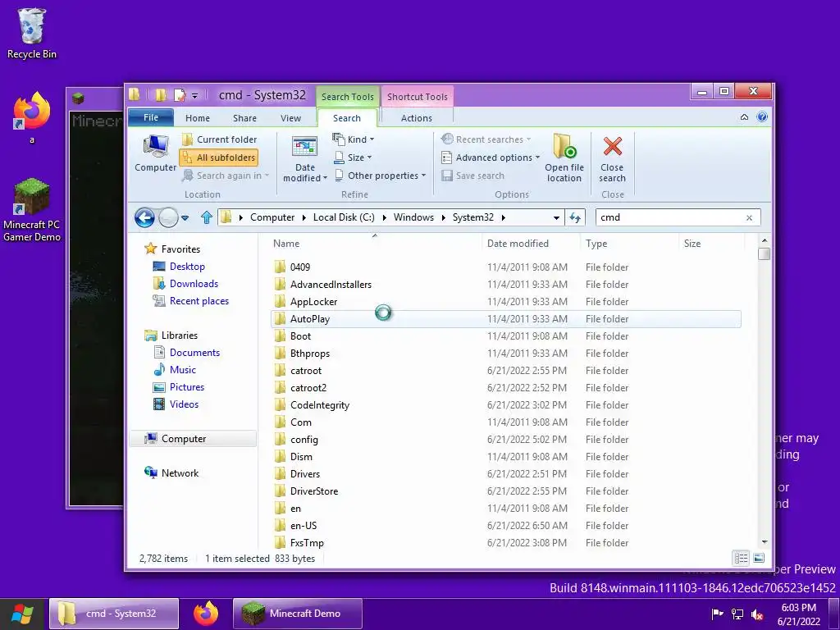
Task: Open Explorer Help icon
Action: click(x=762, y=116)
